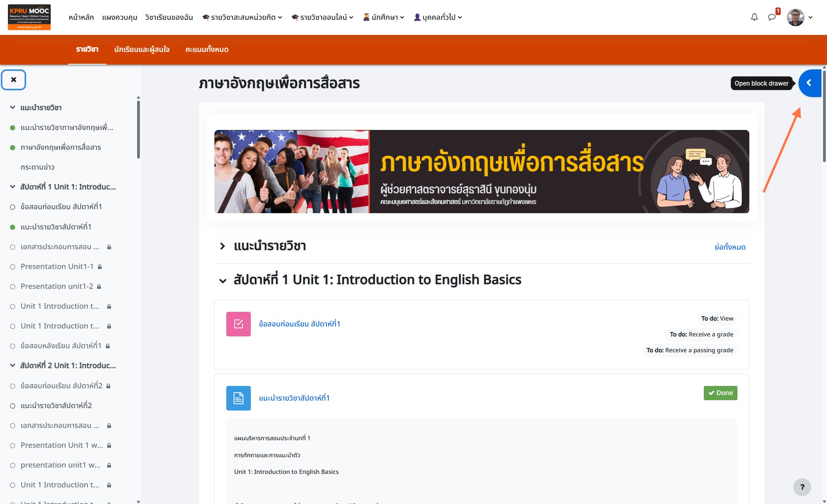Click the KPRU MOOC logo
Viewport: 827px width, 504px height.
tap(29, 17)
